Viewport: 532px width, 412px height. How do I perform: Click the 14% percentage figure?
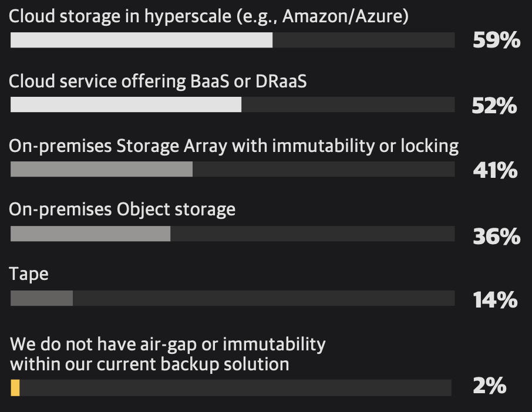tap(495, 300)
